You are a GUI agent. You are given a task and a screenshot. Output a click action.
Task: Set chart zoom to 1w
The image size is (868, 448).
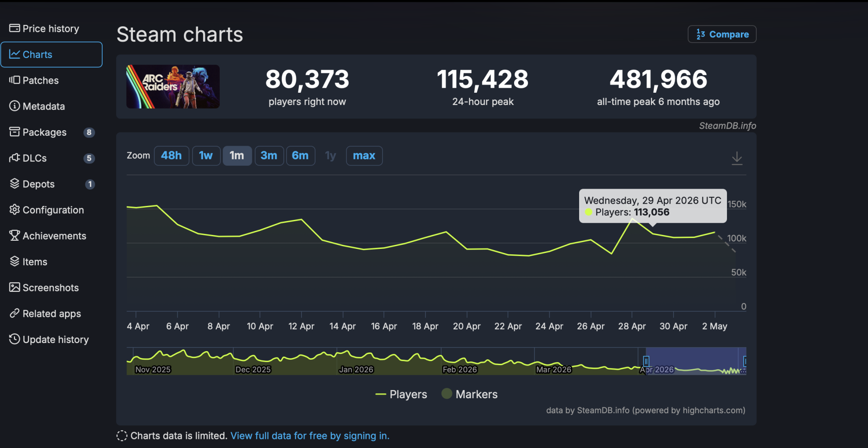pos(206,156)
